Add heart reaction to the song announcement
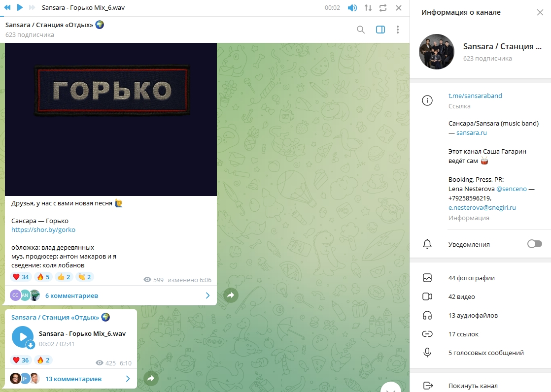 coord(20,276)
